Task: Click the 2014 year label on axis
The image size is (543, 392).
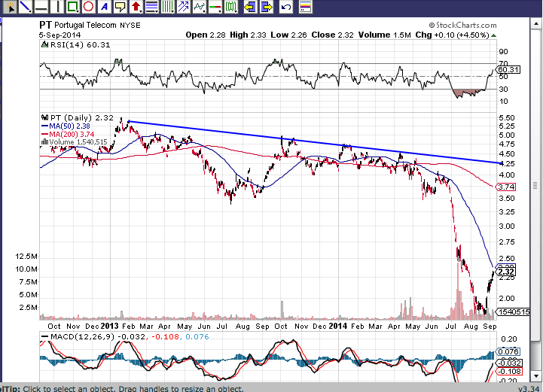Action: 338,326
